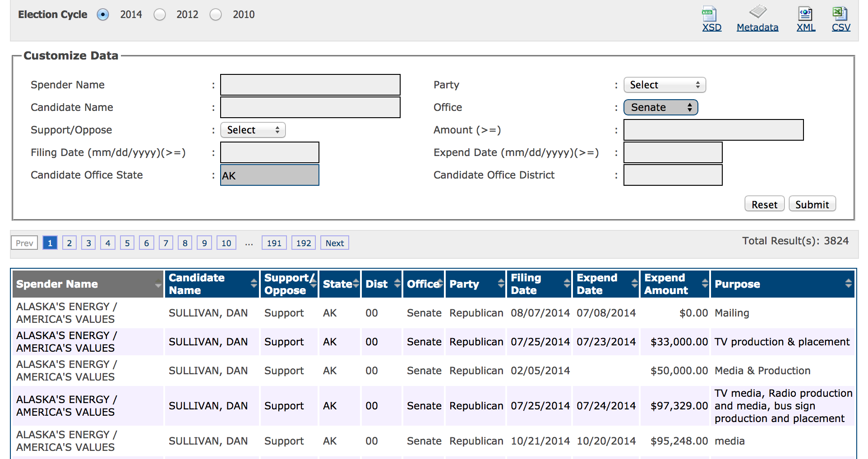Download data via the XSD icon
This screenshot has height=459, width=868.
click(709, 14)
